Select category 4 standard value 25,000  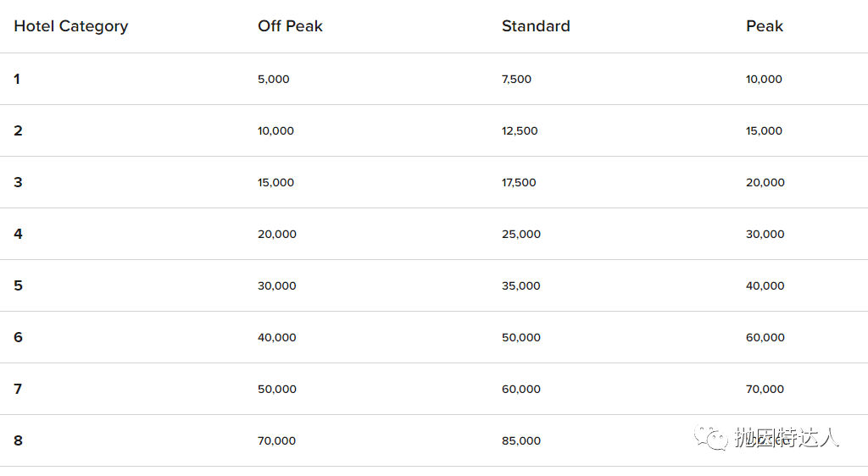tap(521, 235)
